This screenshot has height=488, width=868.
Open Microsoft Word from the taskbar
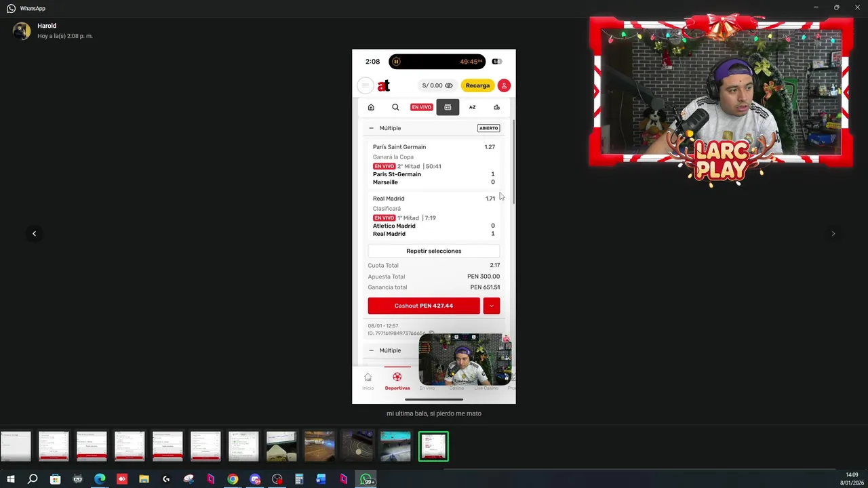(321, 479)
